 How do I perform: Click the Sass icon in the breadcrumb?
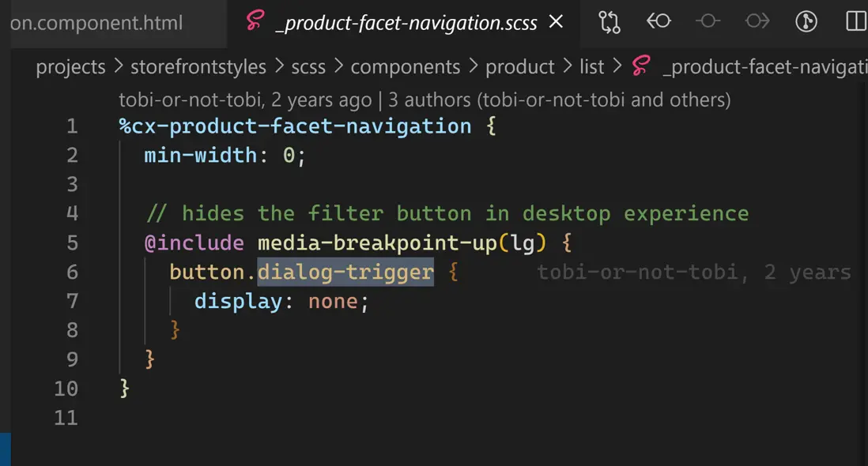tap(641, 66)
